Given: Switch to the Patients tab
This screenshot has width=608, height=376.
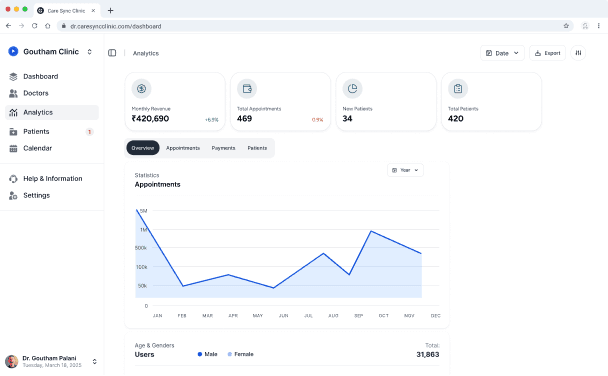Looking at the screenshot, I should [x=257, y=148].
